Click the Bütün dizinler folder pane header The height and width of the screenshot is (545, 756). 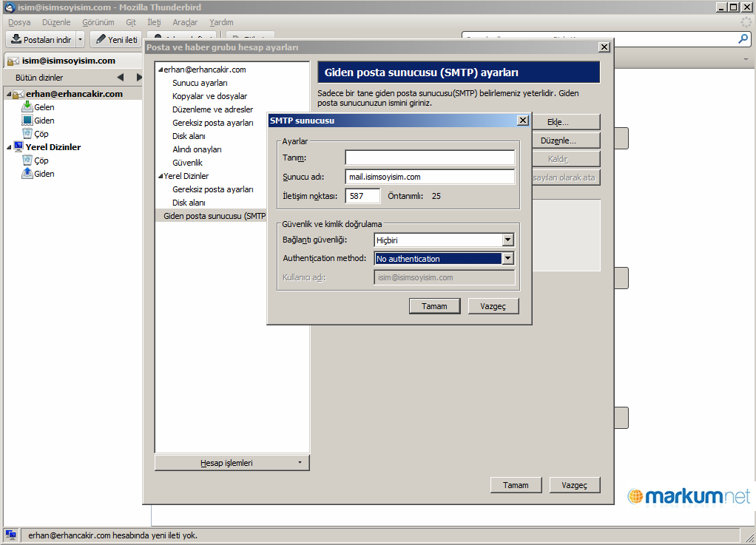(39, 78)
